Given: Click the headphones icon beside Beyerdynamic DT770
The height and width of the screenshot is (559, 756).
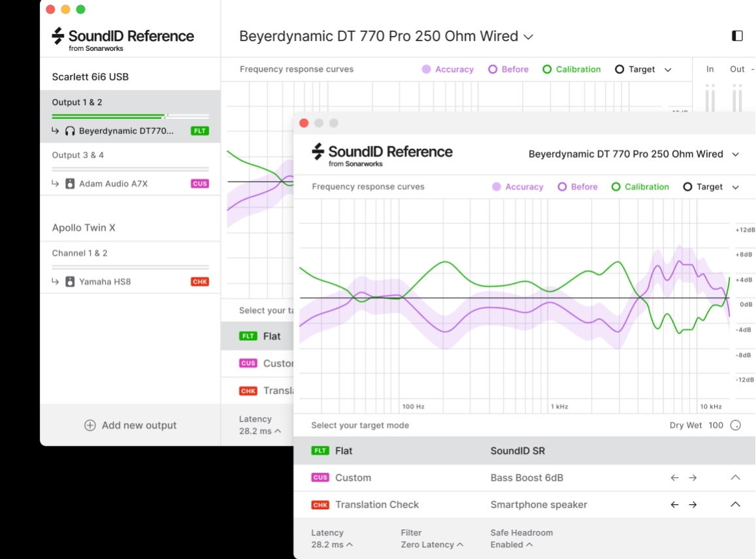Looking at the screenshot, I should [70, 131].
